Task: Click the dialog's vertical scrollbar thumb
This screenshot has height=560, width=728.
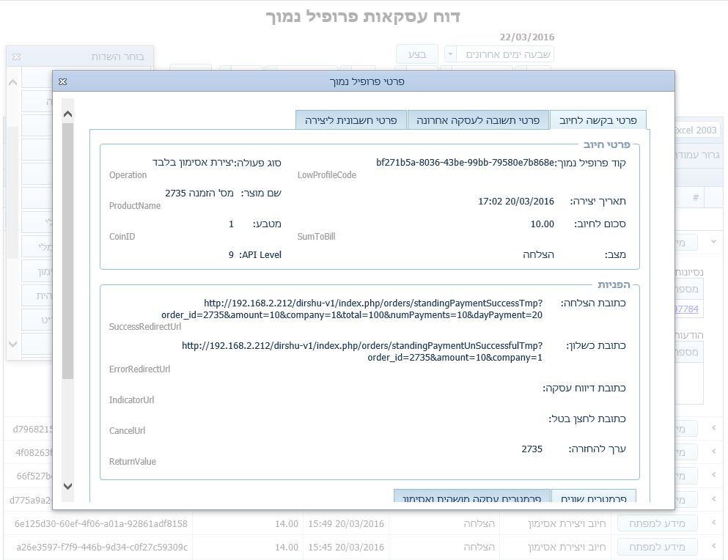Action: pos(68,249)
